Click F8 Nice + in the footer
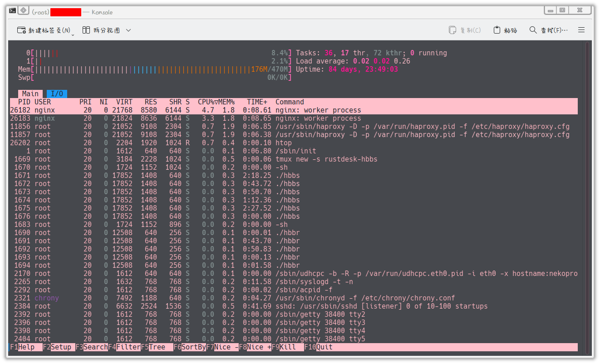600x364 pixels. click(255, 347)
